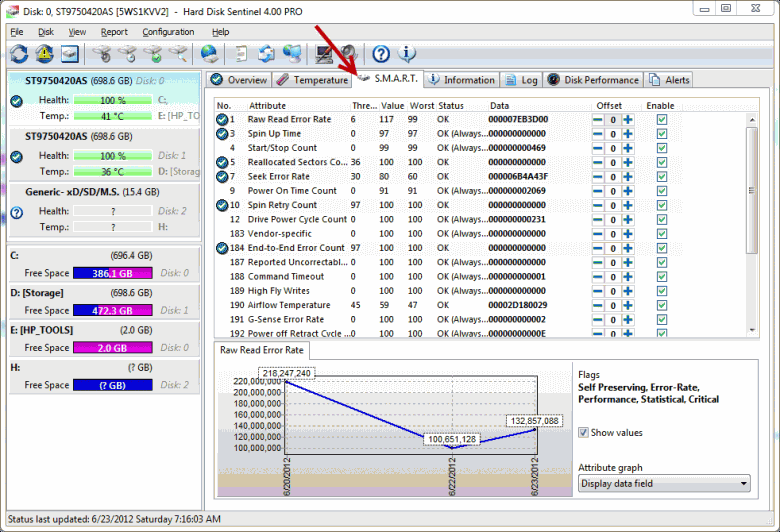Screen dimensions: 780x532
Task: Click the globe over disk toolbar icon
Action: (x=209, y=53)
